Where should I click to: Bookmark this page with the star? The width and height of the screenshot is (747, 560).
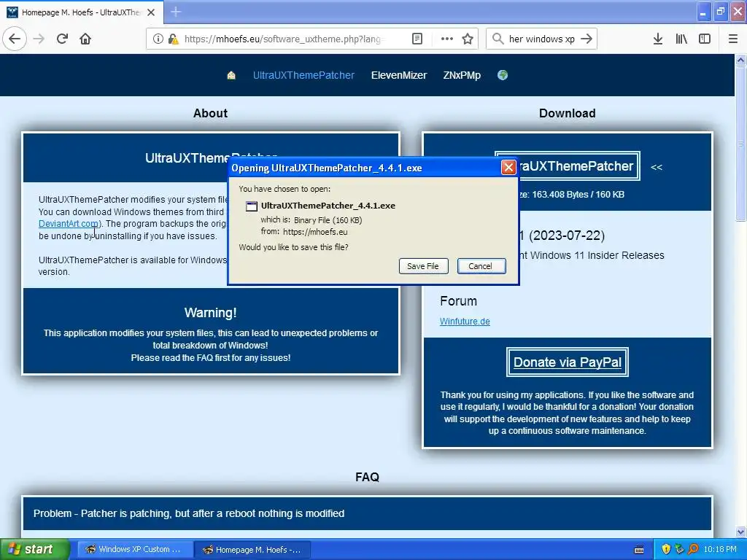(468, 39)
